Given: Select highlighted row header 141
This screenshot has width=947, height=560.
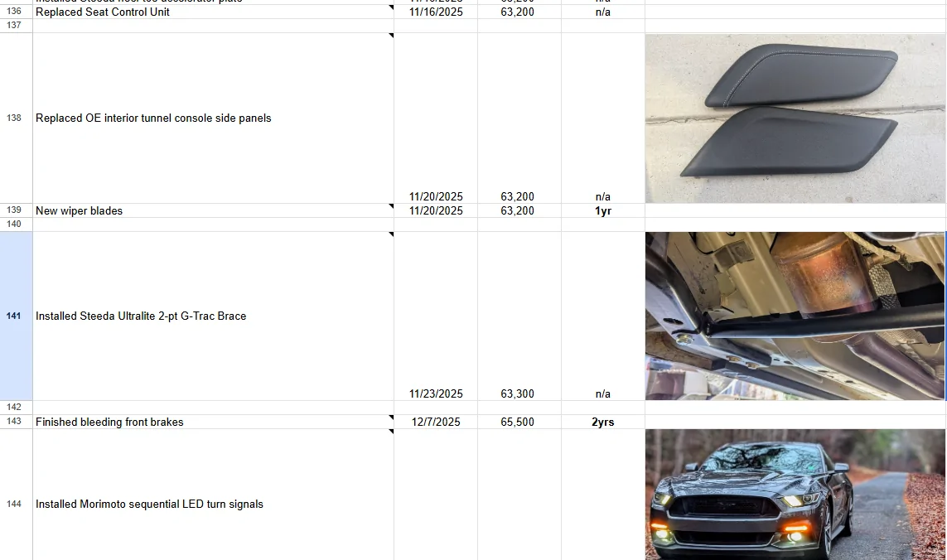Looking at the screenshot, I should [16, 316].
